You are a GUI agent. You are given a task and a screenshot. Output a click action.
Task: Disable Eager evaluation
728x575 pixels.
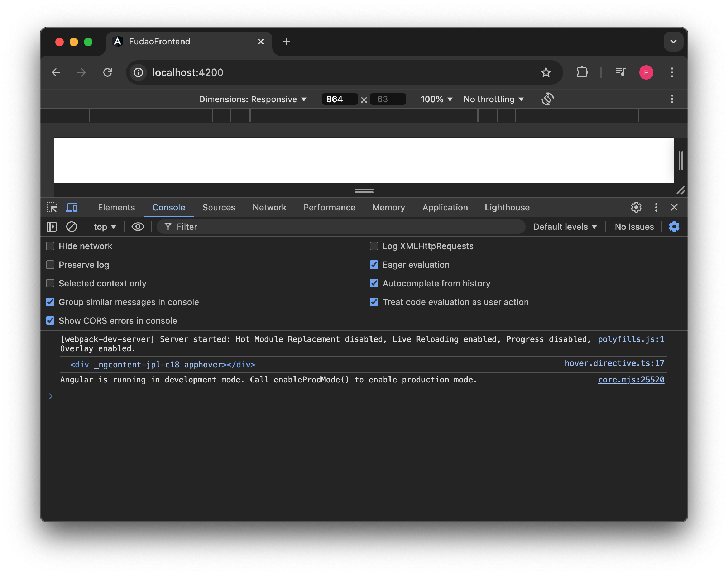(x=374, y=265)
